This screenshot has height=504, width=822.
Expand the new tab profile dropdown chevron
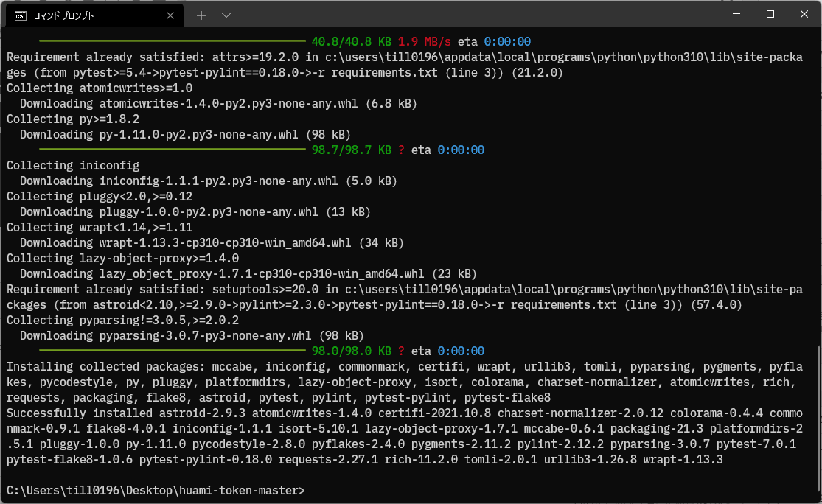pyautogui.click(x=226, y=15)
